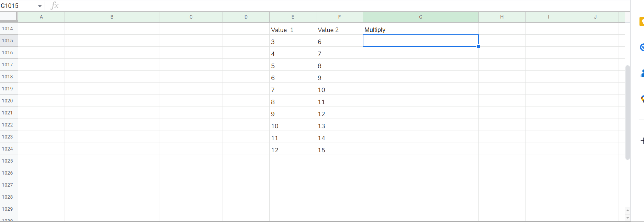Select the cell containing 15 in Value 2
Screen dimensions: 644x222
(x=339, y=150)
